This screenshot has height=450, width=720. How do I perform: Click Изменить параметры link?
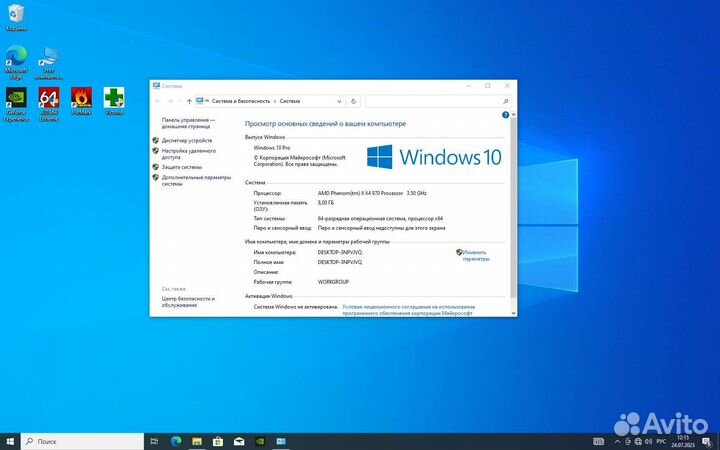476,255
